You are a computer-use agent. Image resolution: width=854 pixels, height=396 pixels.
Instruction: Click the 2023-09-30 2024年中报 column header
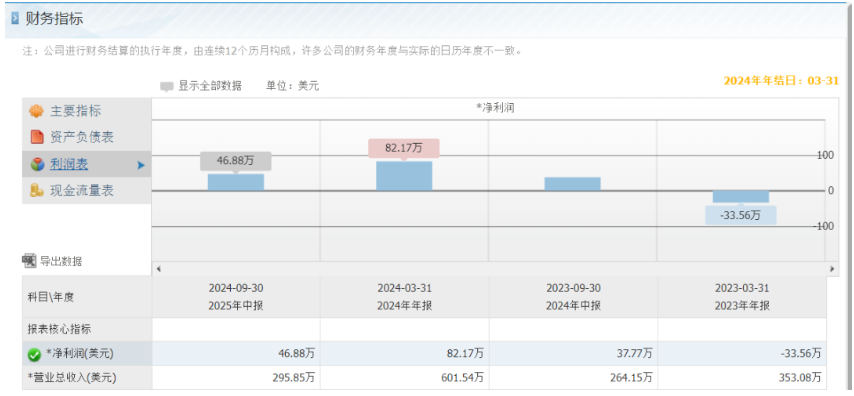(574, 297)
